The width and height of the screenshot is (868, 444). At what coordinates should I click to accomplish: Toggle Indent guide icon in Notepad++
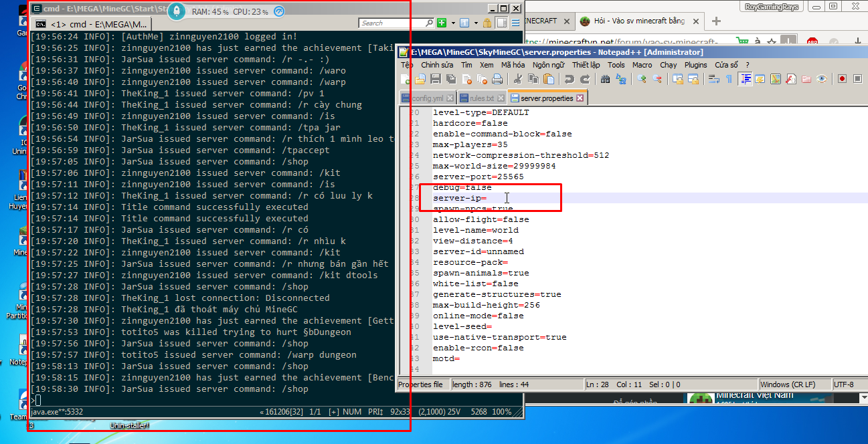[x=745, y=79]
